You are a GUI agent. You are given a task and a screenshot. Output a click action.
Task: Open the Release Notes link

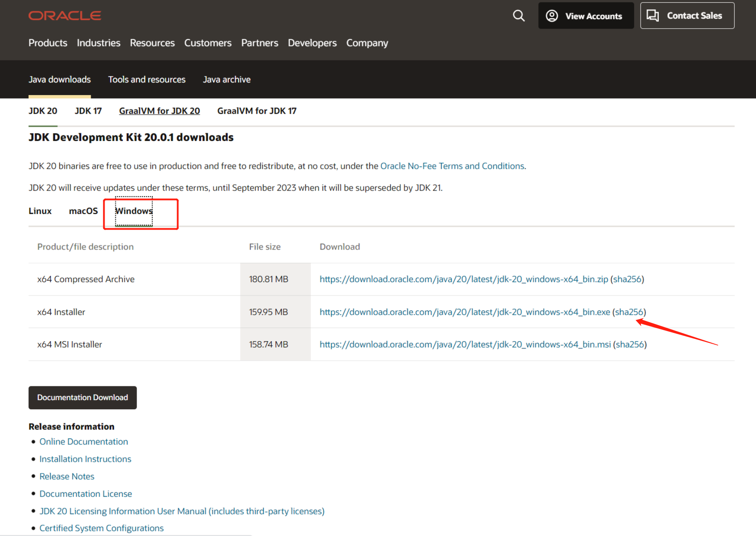[67, 477]
